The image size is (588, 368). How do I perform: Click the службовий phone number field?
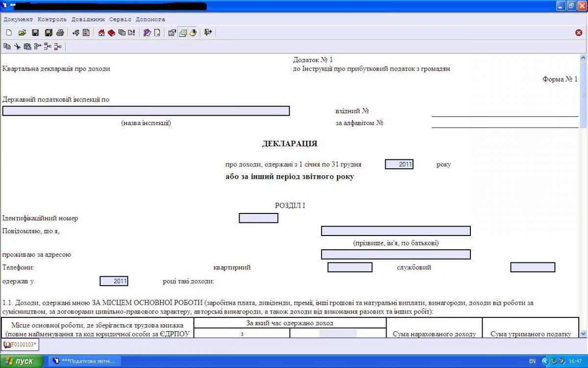click(532, 267)
